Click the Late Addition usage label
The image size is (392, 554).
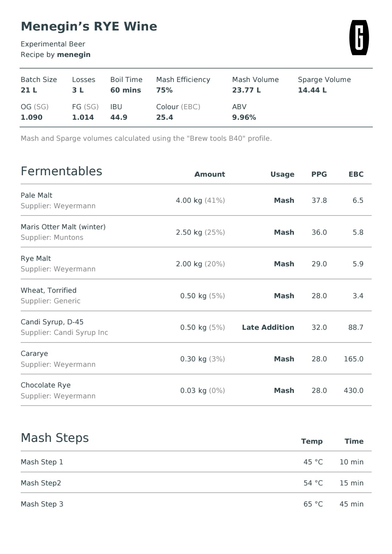268,327
